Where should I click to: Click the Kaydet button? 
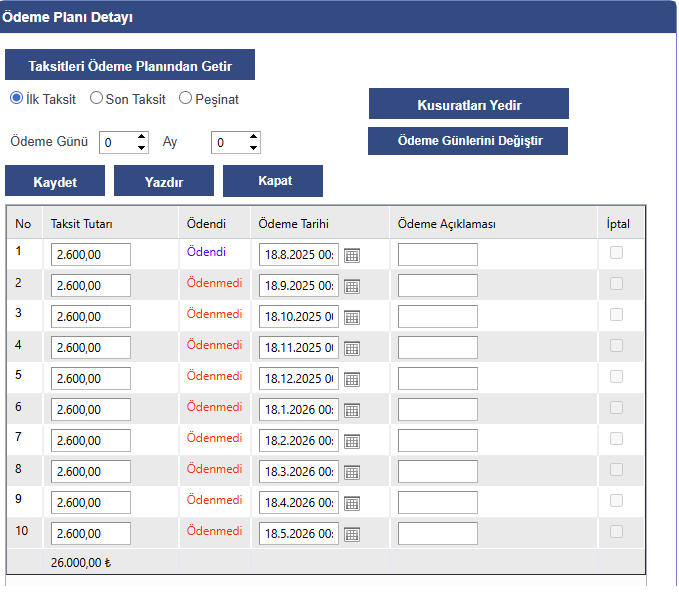(x=55, y=181)
